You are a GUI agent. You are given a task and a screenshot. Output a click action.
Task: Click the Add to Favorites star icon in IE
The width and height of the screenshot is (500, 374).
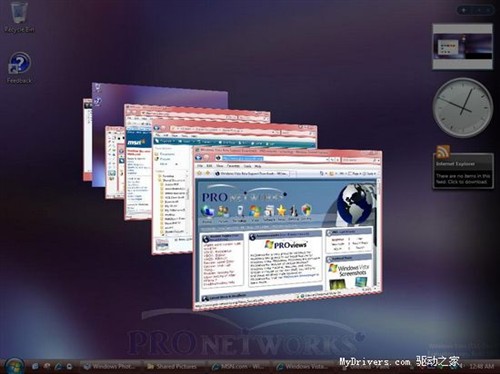pos(207,173)
